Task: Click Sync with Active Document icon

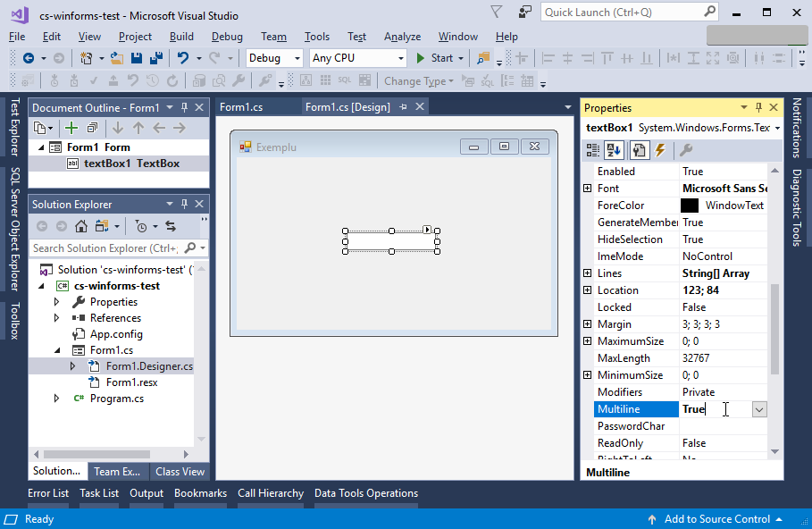Action: click(171, 226)
